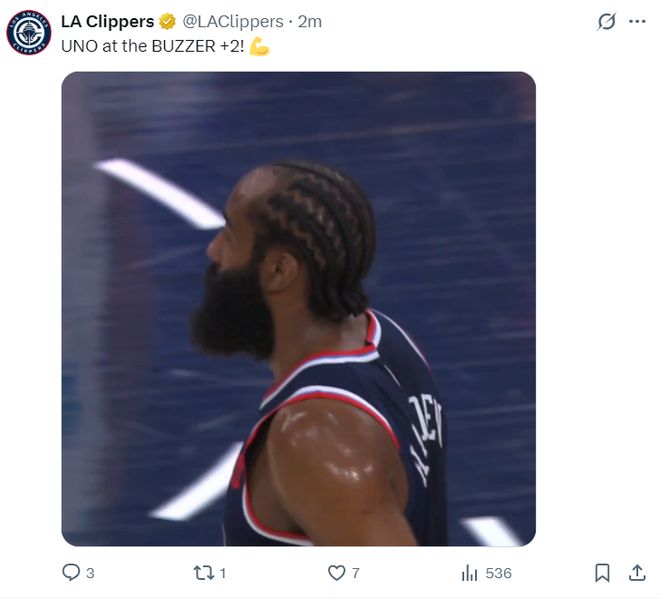Open the @LAClippers handle link
660x599 pixels.
(x=233, y=21)
